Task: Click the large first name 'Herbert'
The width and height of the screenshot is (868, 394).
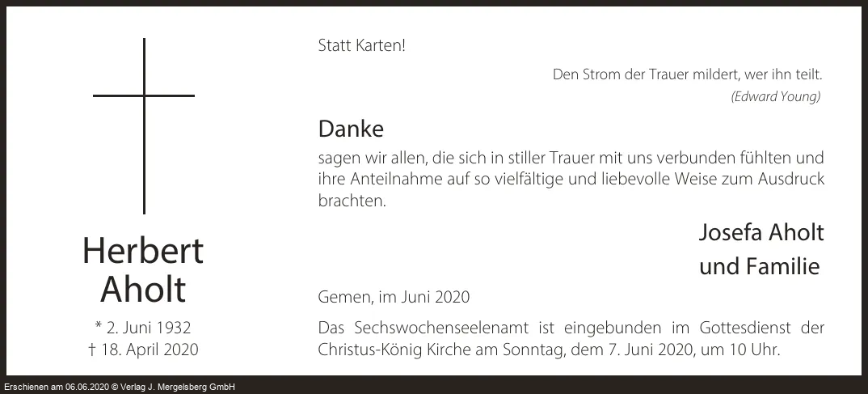Action: click(x=143, y=252)
